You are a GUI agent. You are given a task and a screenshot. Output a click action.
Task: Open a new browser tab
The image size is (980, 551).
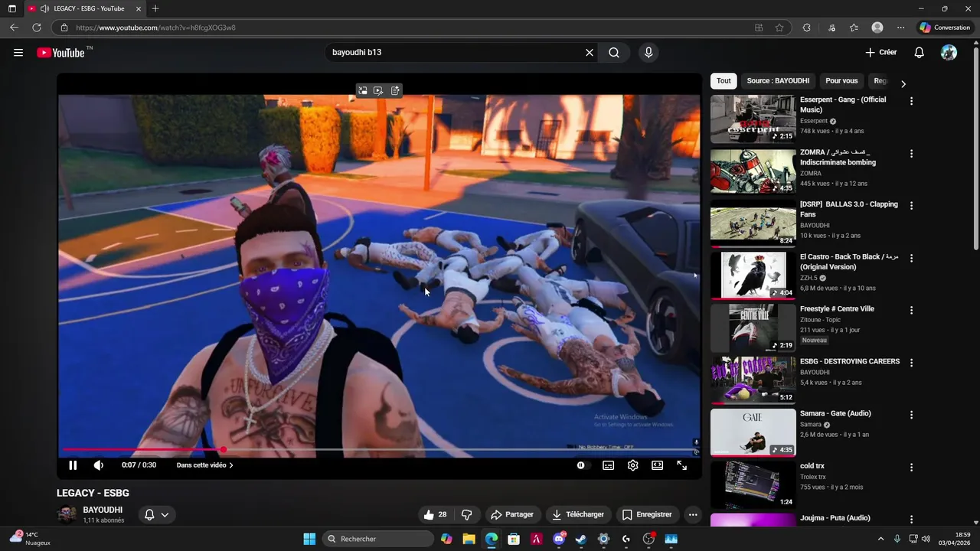click(155, 8)
